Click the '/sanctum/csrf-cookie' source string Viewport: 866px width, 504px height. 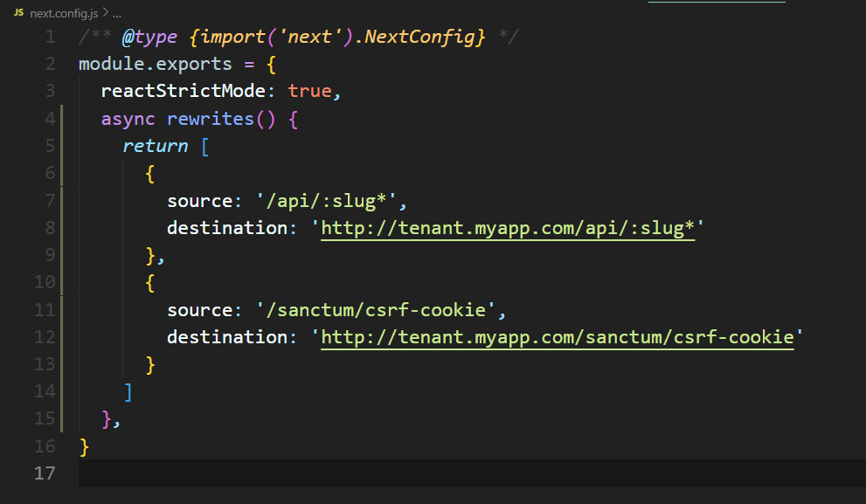tap(376, 310)
